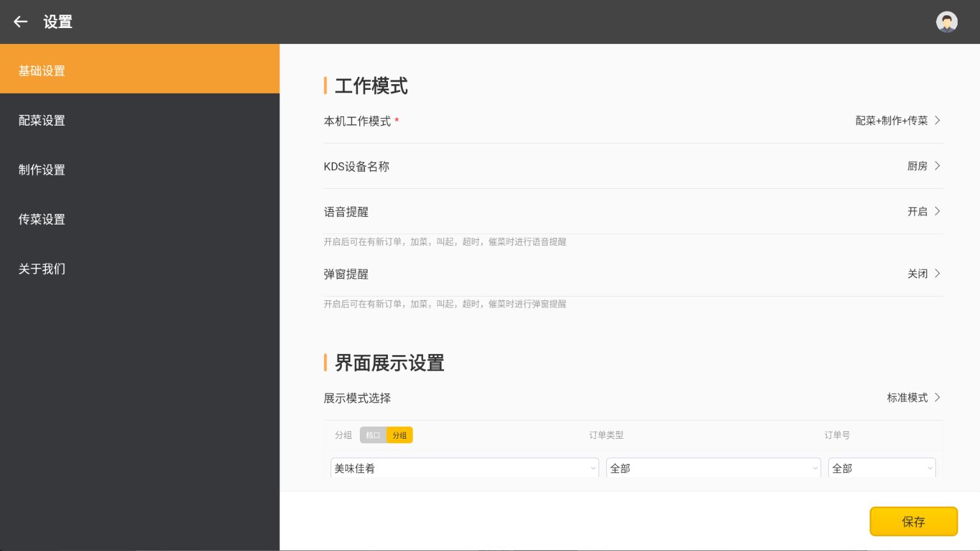Click the 展示模式选择 label
The width and height of the screenshot is (980, 551).
[x=357, y=398]
